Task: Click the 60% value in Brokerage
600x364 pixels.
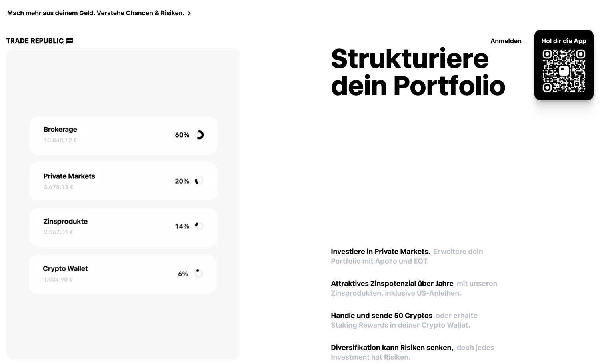Action: point(182,135)
